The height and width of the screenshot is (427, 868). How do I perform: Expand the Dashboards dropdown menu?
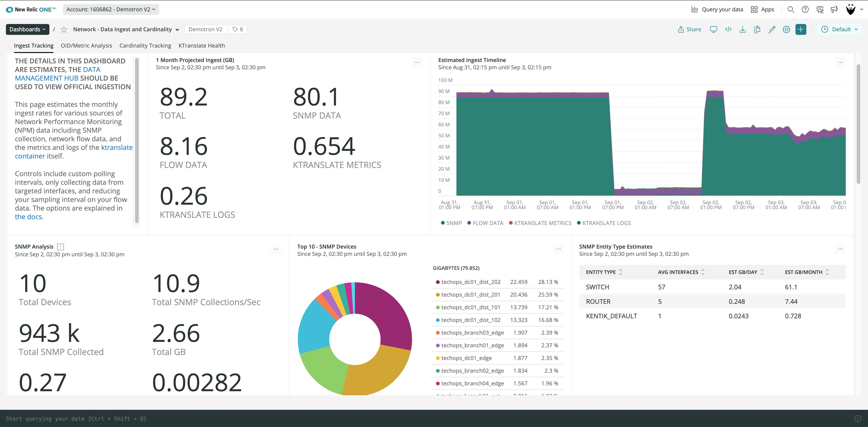[27, 29]
